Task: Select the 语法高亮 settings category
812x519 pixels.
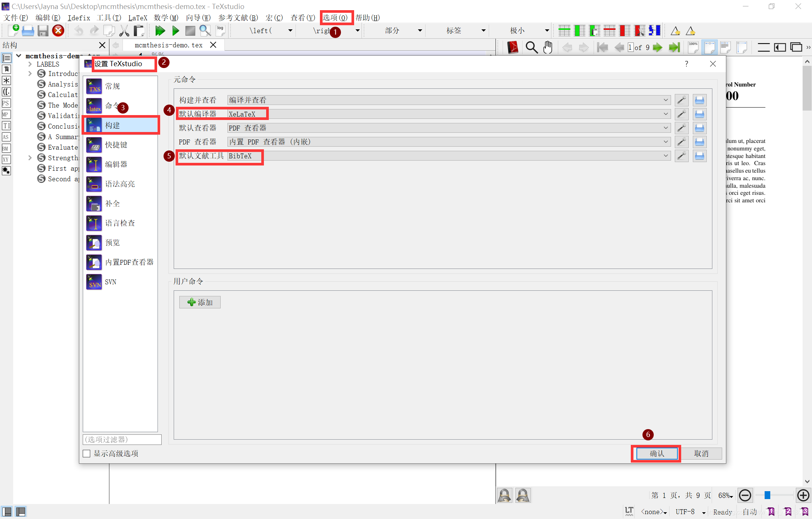Action: click(121, 184)
